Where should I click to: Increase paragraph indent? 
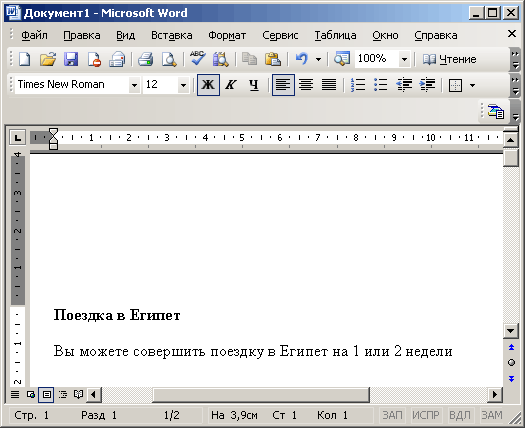[x=427, y=85]
